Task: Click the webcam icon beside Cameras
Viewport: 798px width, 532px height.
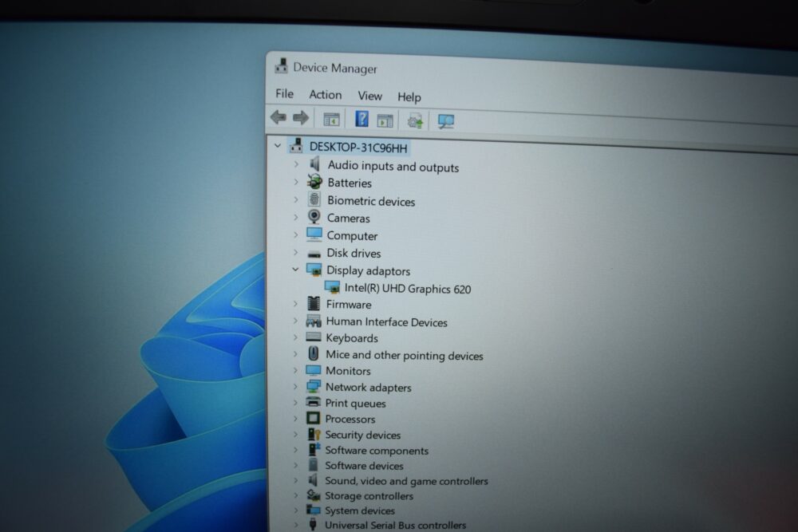Action: [x=314, y=217]
